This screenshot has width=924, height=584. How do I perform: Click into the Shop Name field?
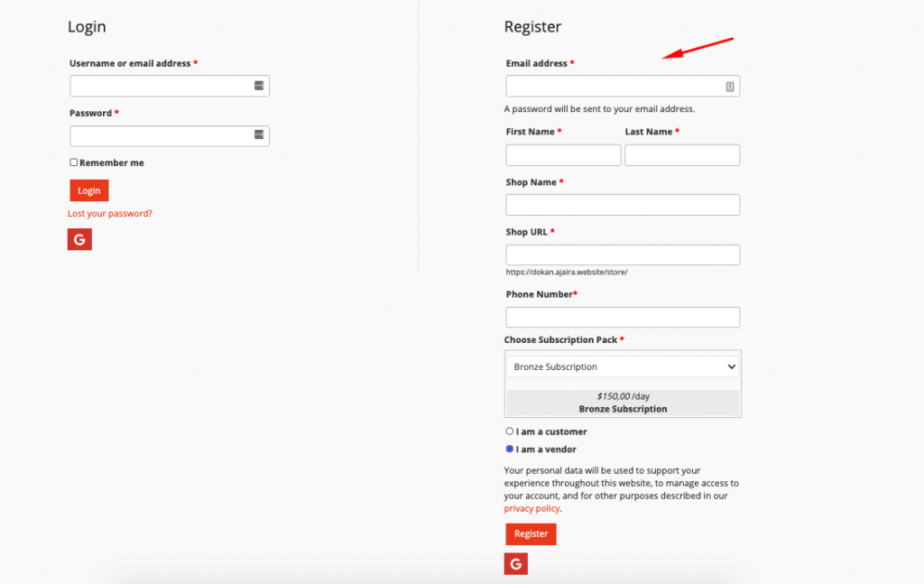(x=623, y=205)
